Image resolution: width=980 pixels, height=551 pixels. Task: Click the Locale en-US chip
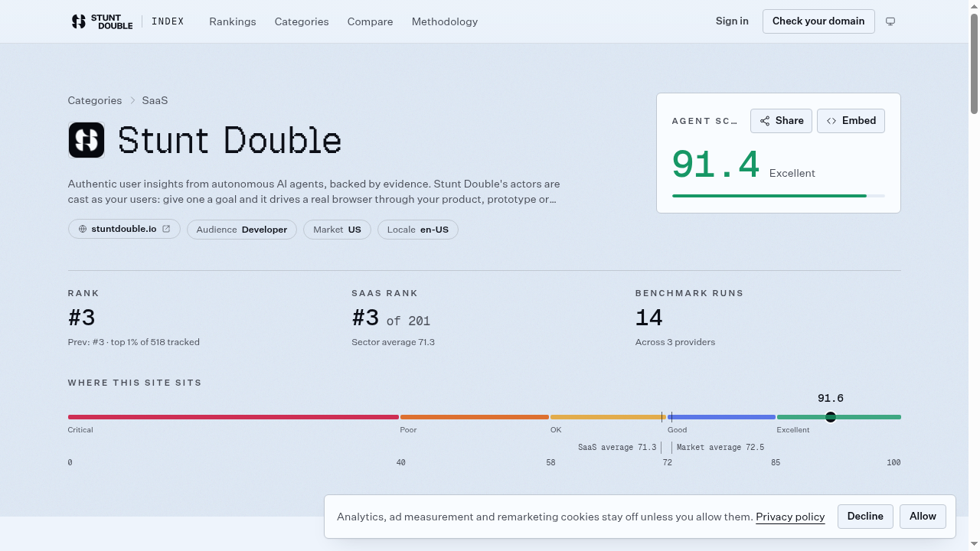coord(418,230)
